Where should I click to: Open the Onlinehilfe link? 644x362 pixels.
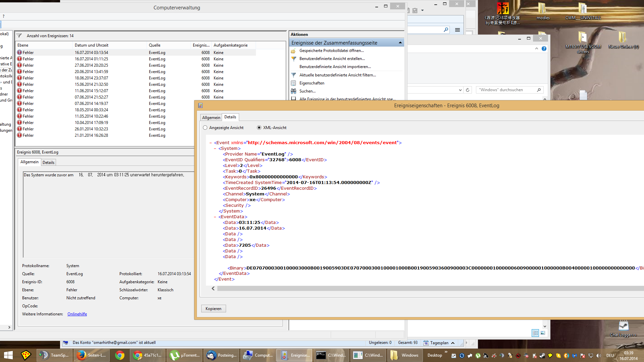[x=77, y=314]
